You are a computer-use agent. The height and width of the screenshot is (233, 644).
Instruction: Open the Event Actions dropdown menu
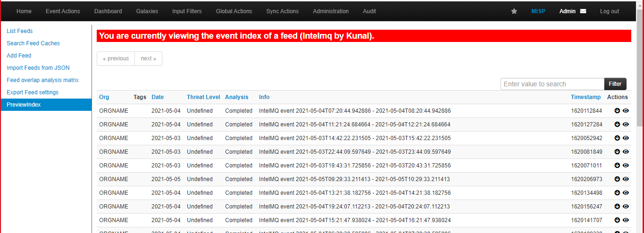point(63,11)
